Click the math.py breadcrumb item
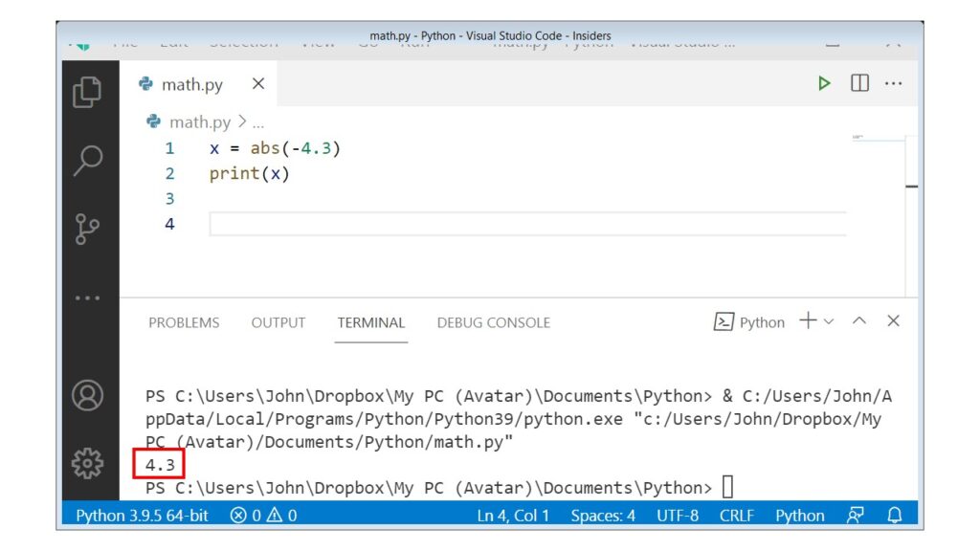The image size is (980, 551). click(x=200, y=121)
